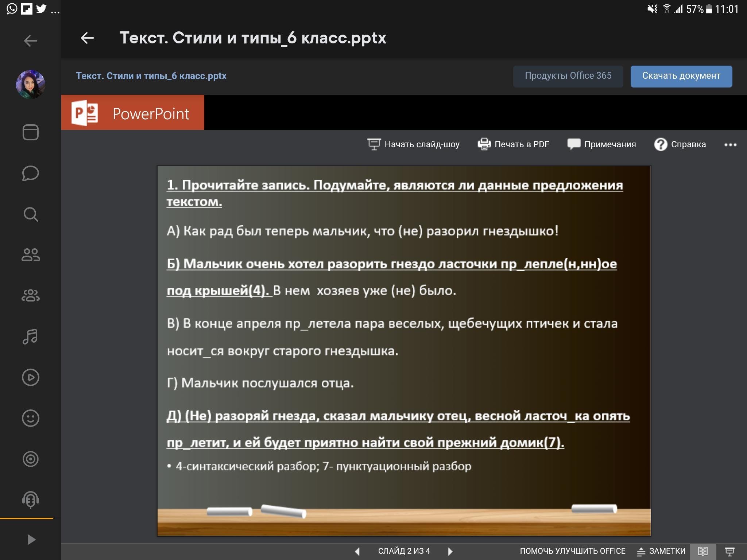Image resolution: width=747 pixels, height=560 pixels.
Task: Open the friends icon in sidebar
Action: click(31, 255)
